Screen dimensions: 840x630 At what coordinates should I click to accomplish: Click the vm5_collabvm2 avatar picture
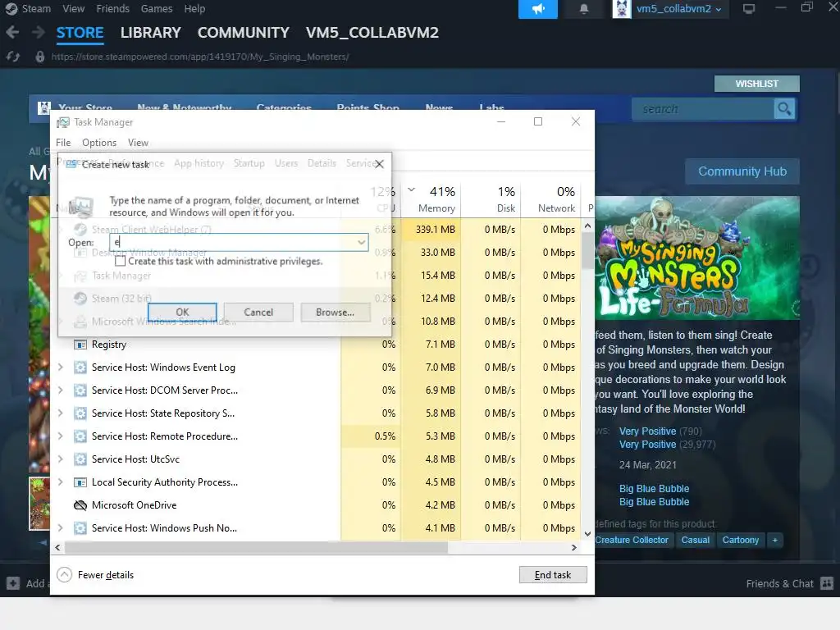coord(622,9)
